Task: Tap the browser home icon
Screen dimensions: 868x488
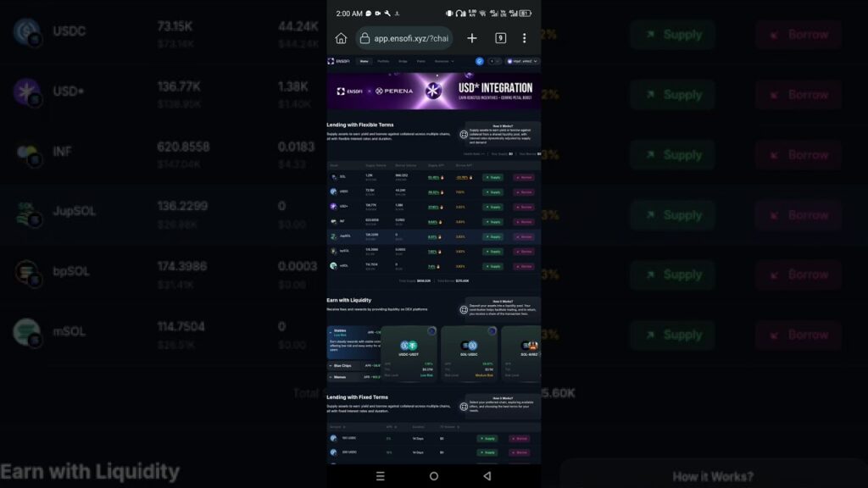Action: [x=341, y=38]
